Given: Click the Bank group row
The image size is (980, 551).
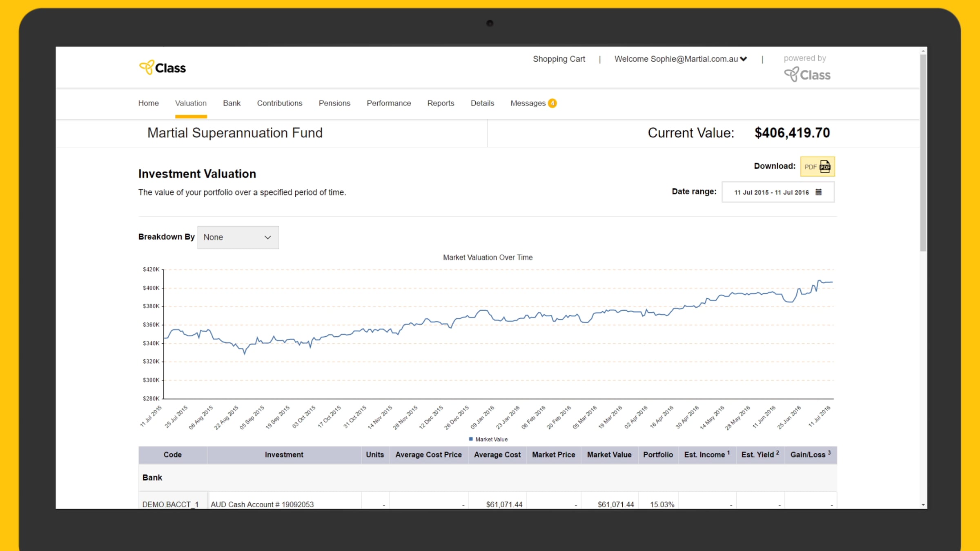Looking at the screenshot, I should coord(488,478).
